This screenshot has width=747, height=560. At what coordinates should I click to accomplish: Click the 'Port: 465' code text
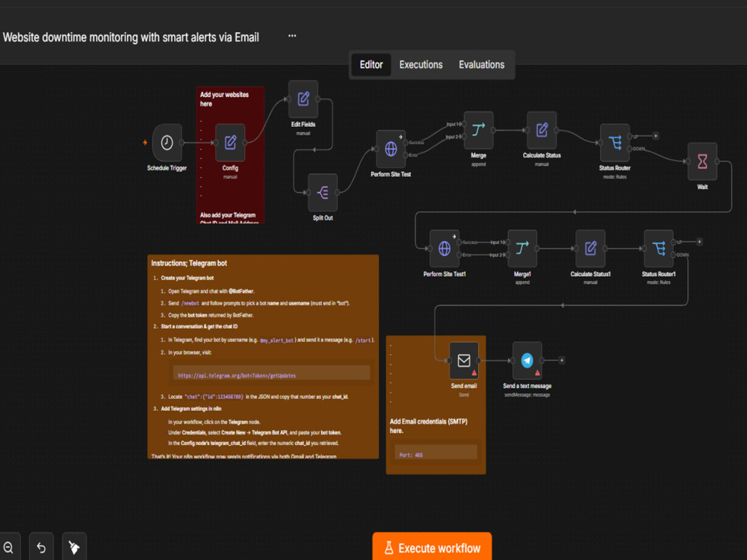point(411,455)
